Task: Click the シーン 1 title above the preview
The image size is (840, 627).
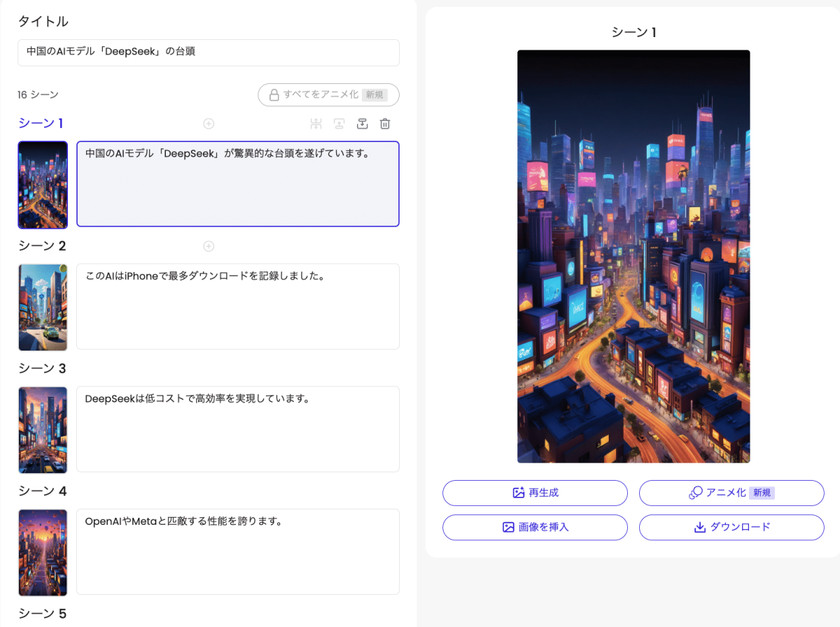Action: pos(633,32)
